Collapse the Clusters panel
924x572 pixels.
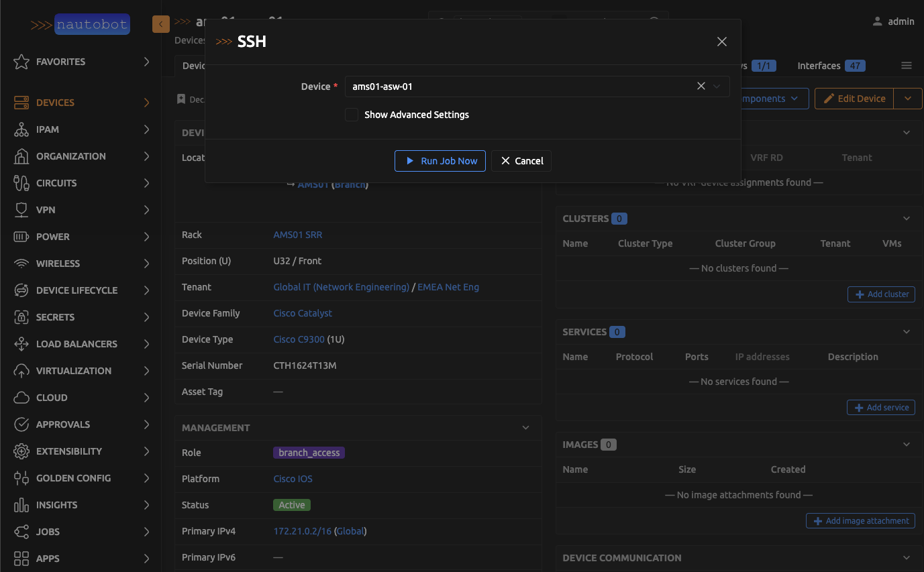907,219
